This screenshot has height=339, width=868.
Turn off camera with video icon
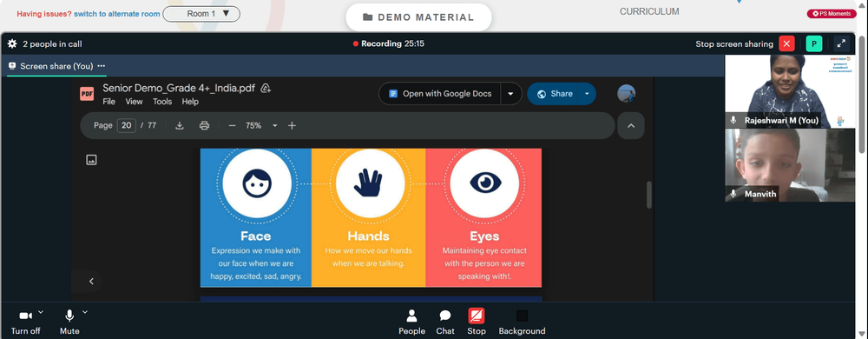click(25, 316)
